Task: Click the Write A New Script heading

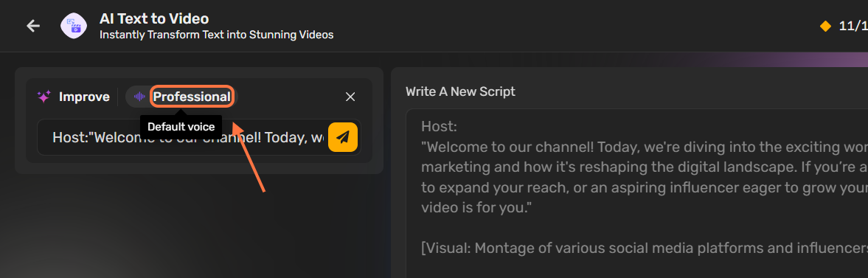Action: [x=461, y=91]
